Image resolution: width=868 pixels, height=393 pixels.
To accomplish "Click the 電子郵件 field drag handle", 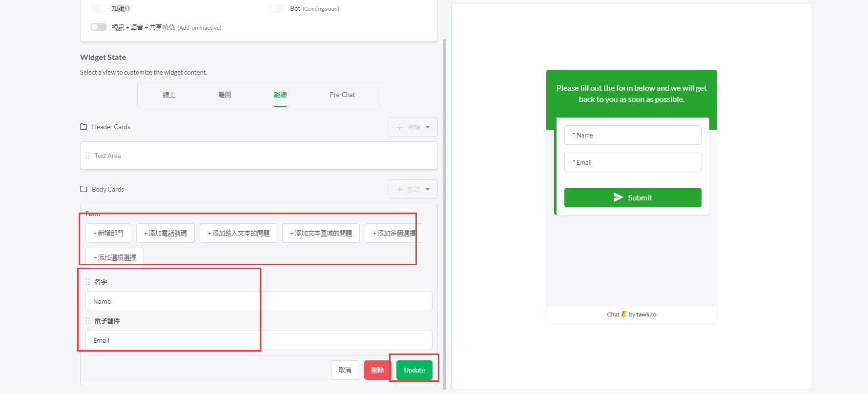I will click(87, 321).
